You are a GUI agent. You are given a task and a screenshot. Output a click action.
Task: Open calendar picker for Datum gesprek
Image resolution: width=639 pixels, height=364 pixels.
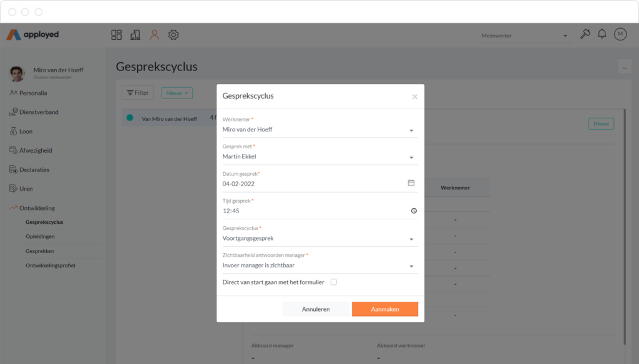click(x=411, y=183)
